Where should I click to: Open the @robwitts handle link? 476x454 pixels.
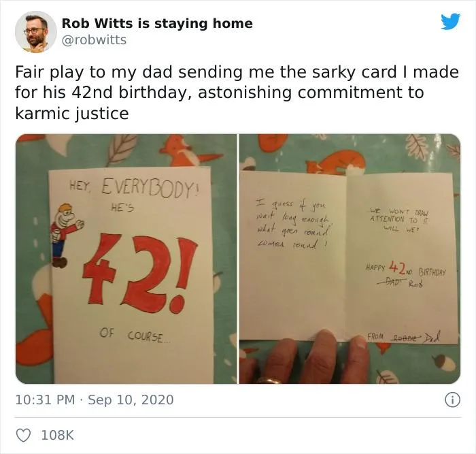coord(94,39)
